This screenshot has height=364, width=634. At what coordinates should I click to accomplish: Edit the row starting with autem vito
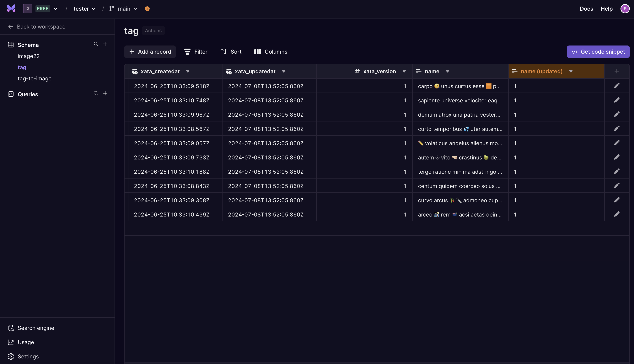(x=617, y=157)
